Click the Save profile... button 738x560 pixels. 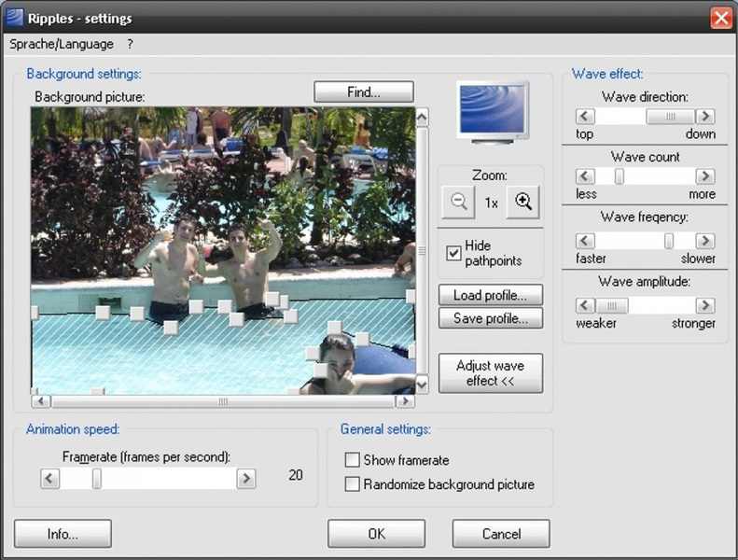(491, 318)
